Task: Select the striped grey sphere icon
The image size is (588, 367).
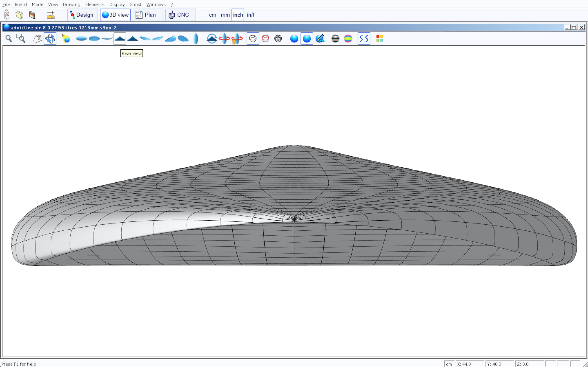Action: 335,39
